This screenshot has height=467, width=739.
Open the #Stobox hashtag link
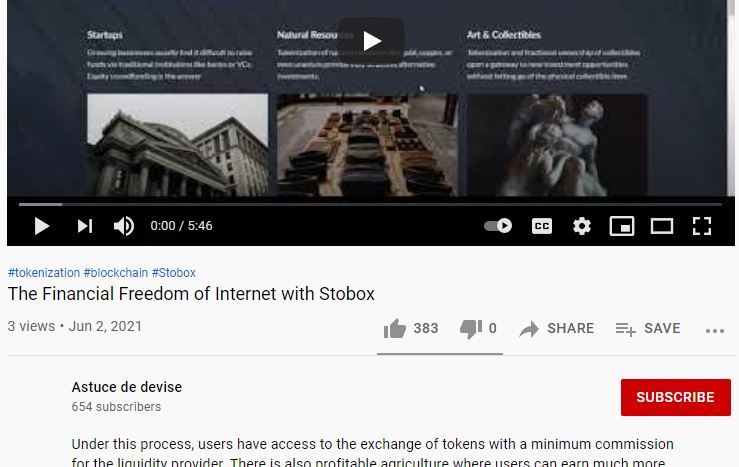(x=173, y=273)
